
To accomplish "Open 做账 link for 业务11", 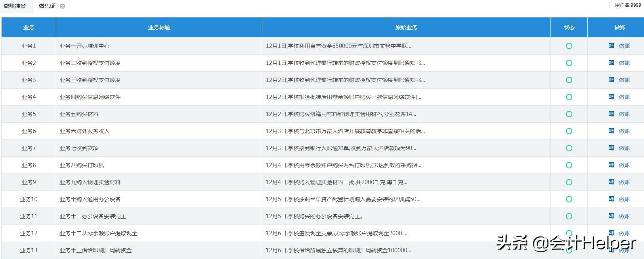I will [x=624, y=216].
